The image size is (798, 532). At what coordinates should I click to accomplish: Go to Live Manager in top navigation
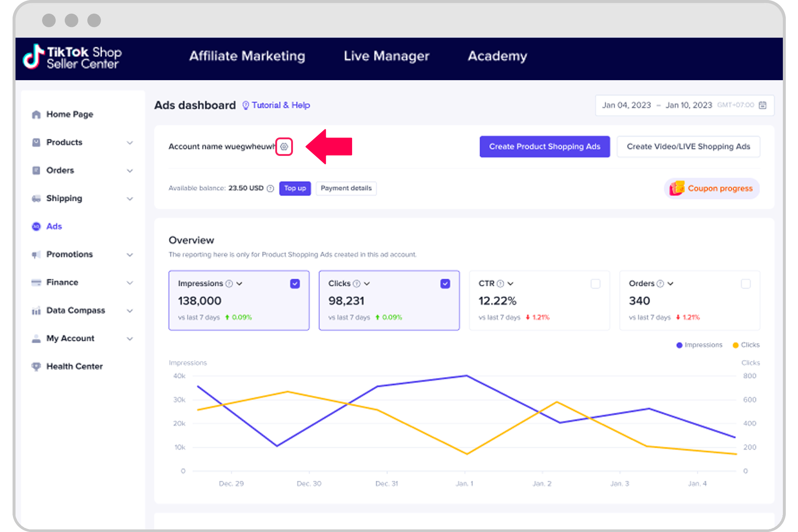[386, 56]
